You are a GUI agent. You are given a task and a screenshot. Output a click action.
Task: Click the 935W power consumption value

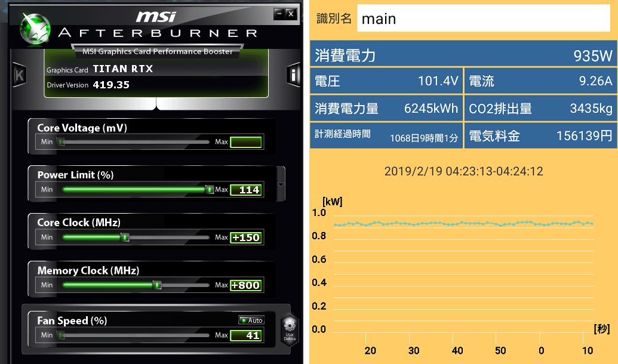tap(593, 56)
